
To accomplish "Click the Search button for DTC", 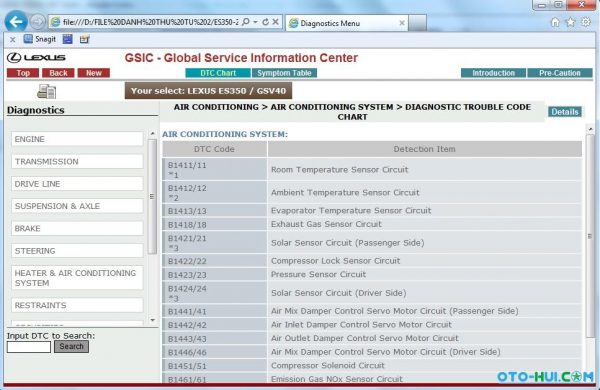I will [x=72, y=346].
